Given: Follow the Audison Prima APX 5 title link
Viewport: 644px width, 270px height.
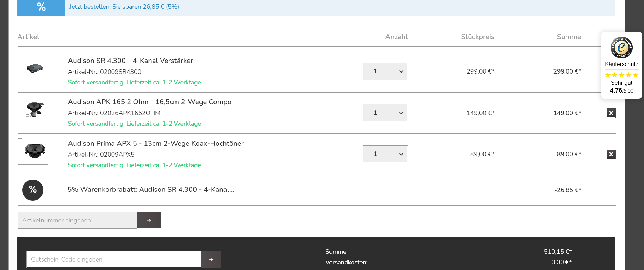Looking at the screenshot, I should (x=156, y=143).
